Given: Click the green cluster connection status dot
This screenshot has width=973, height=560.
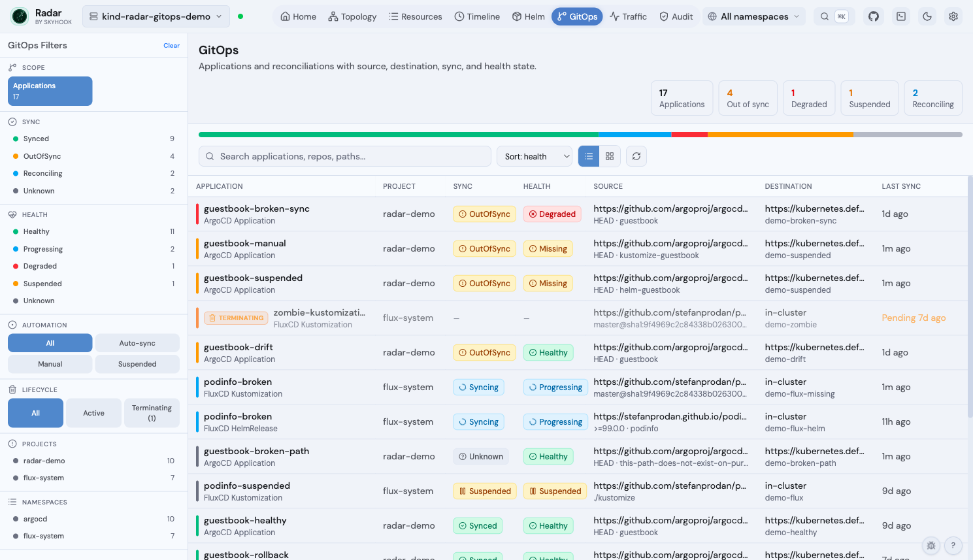Looking at the screenshot, I should [240, 16].
